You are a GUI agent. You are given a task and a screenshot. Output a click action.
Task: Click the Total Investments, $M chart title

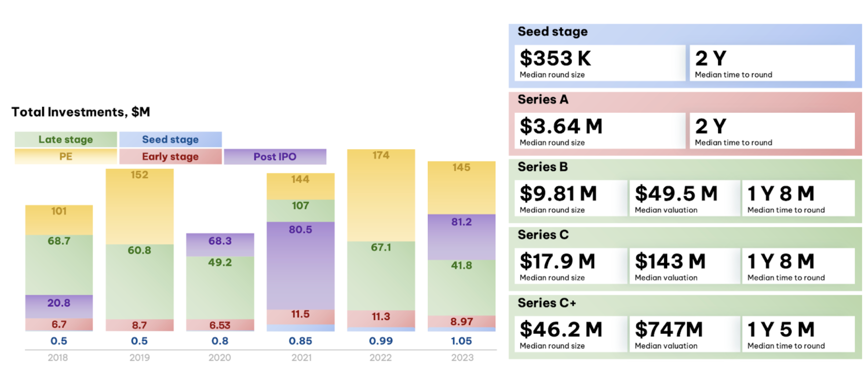coord(81,112)
